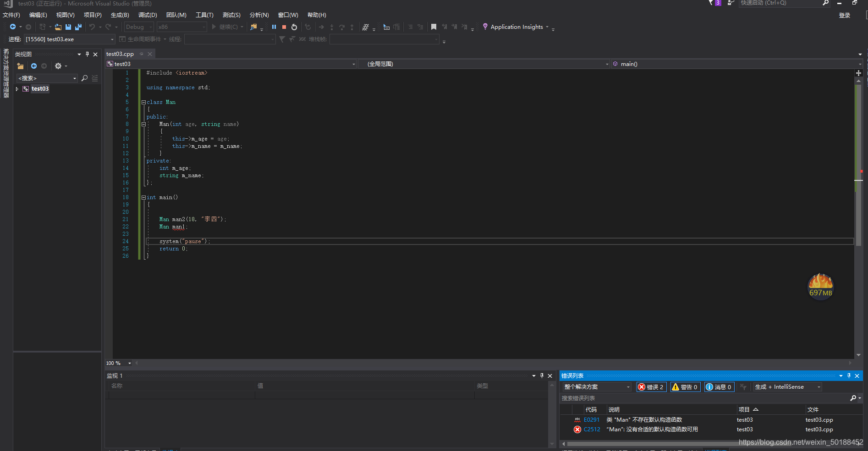Stop debugging with the red square

tap(284, 27)
